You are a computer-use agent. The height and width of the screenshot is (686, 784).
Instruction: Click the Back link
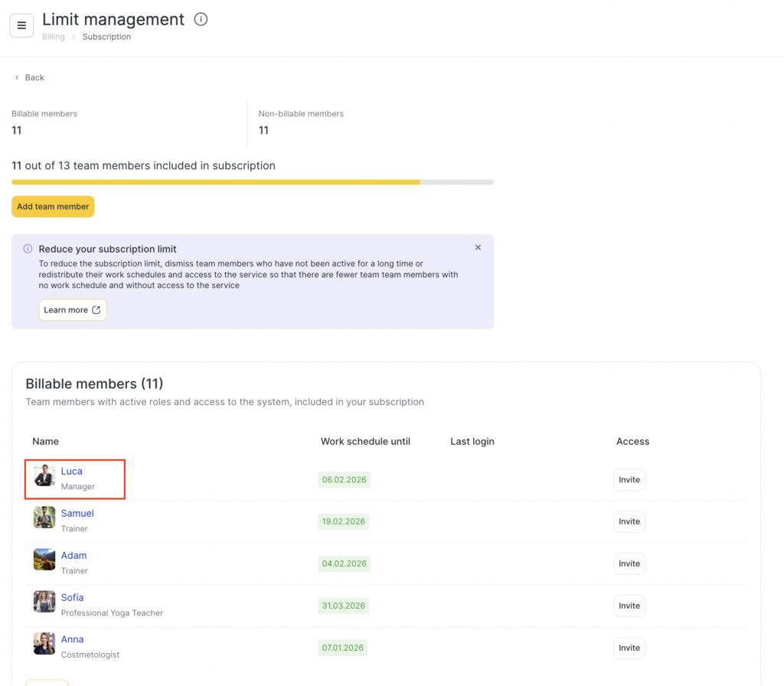(29, 77)
